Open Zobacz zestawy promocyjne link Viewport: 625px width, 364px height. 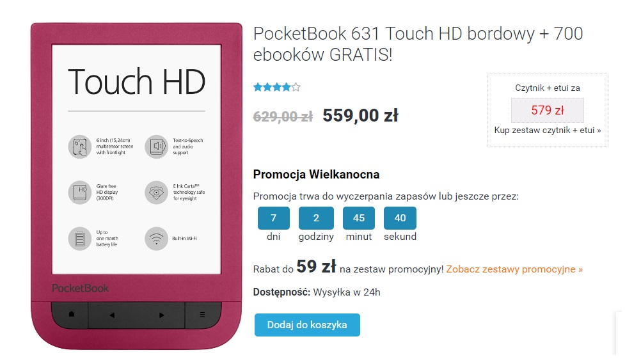(514, 269)
